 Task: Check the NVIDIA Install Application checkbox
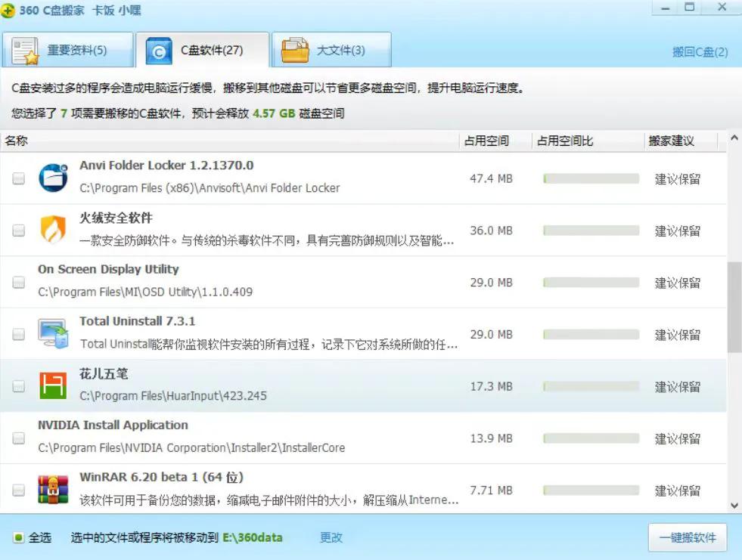tap(18, 437)
